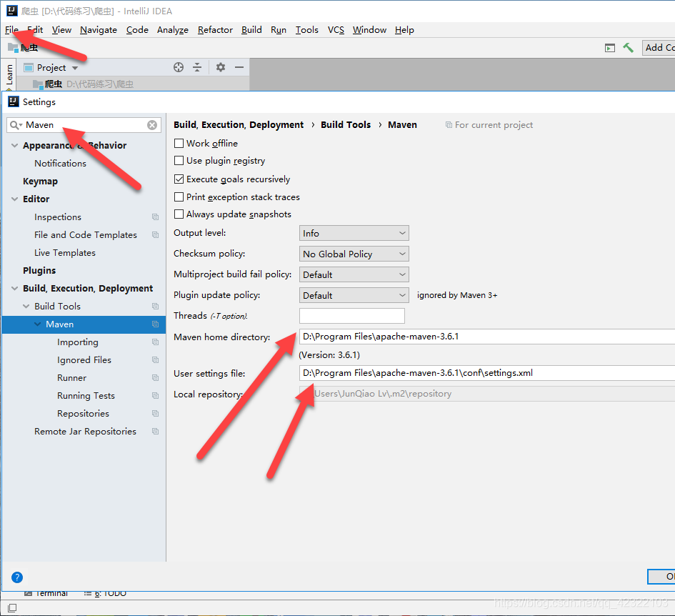Click the project-level icon beside Remote Jar Repositories
This screenshot has height=616, width=675.
click(156, 432)
